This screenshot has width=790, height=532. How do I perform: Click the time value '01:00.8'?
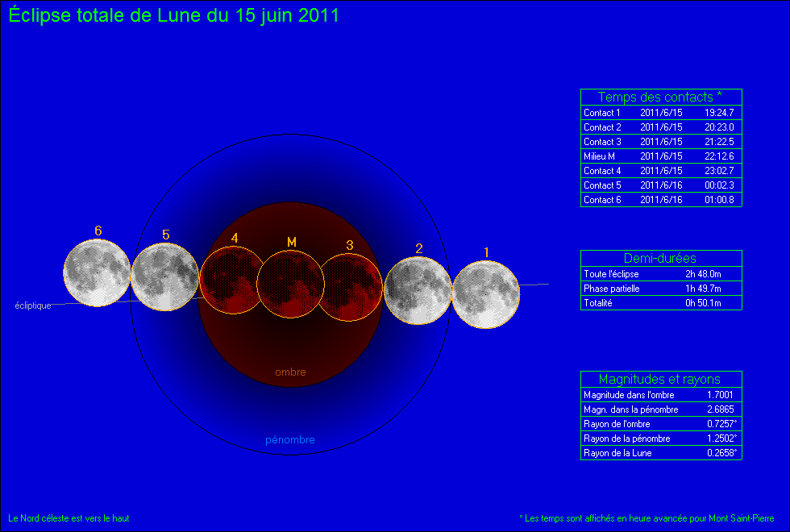tap(719, 200)
